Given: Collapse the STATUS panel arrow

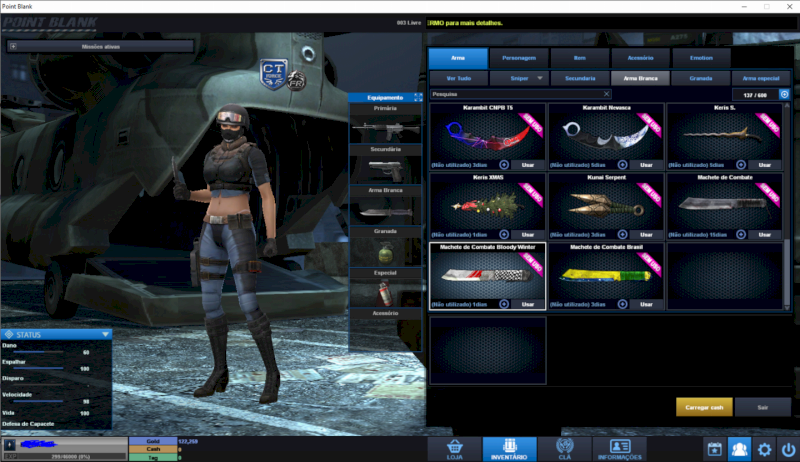Looking at the screenshot, I should tap(105, 335).
